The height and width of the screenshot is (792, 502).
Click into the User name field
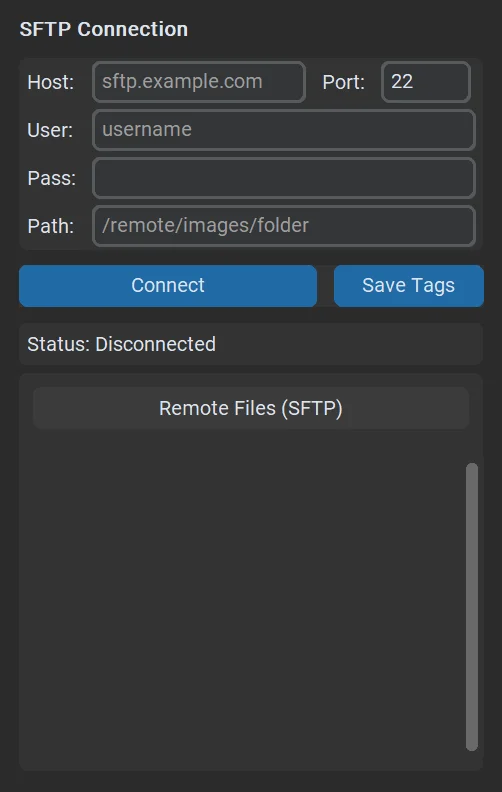click(284, 130)
